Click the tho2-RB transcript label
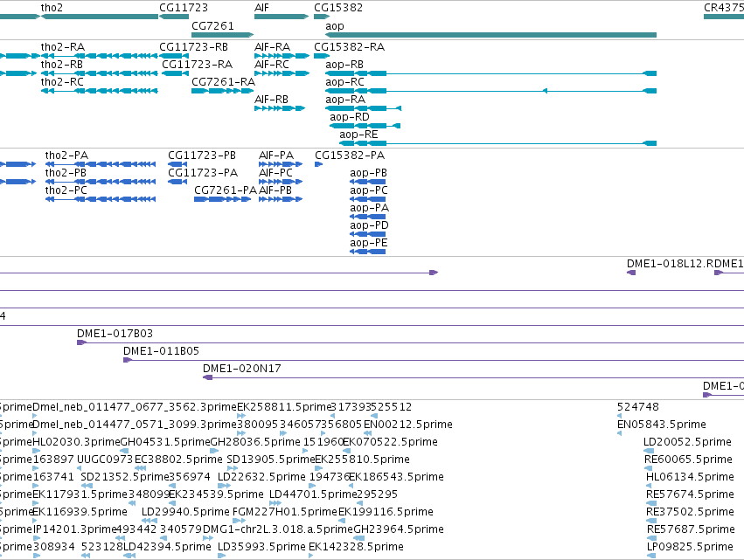Image resolution: width=744 pixels, height=560 pixels. click(x=62, y=65)
